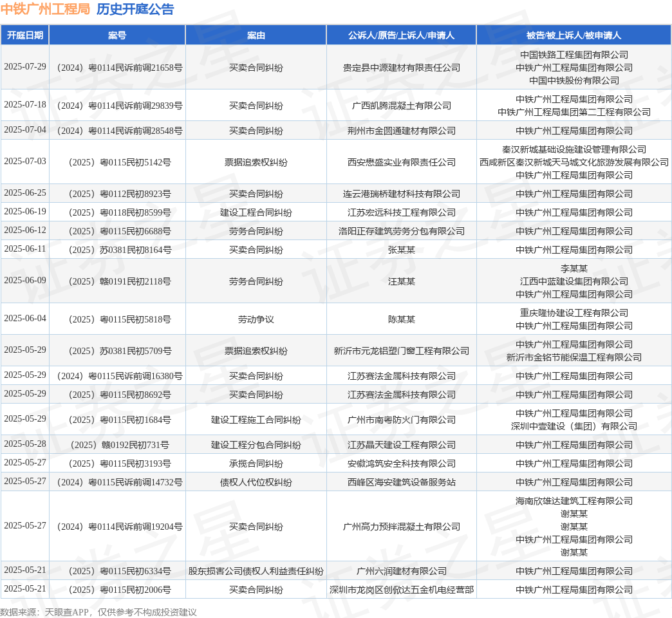The image size is (672, 618).
Task: Click plaintiff 荆州市金圆通建材有限公司
Action: tap(401, 131)
